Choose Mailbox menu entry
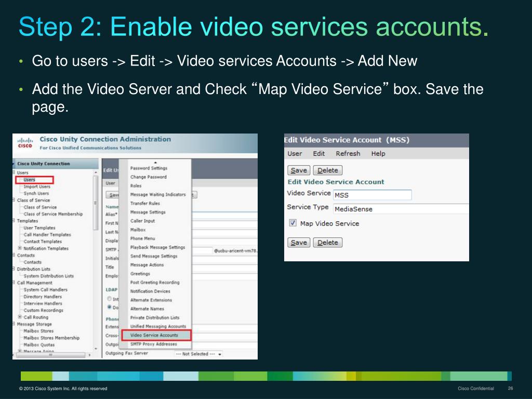 [x=138, y=230]
